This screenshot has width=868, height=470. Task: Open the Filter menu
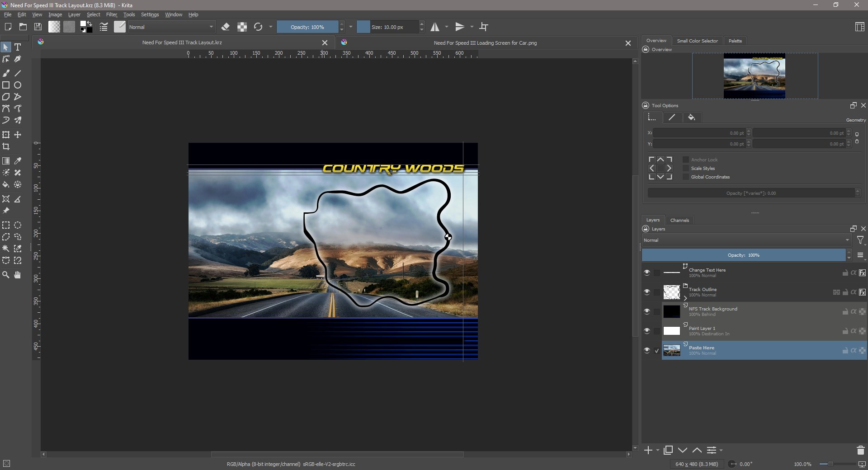pos(112,14)
